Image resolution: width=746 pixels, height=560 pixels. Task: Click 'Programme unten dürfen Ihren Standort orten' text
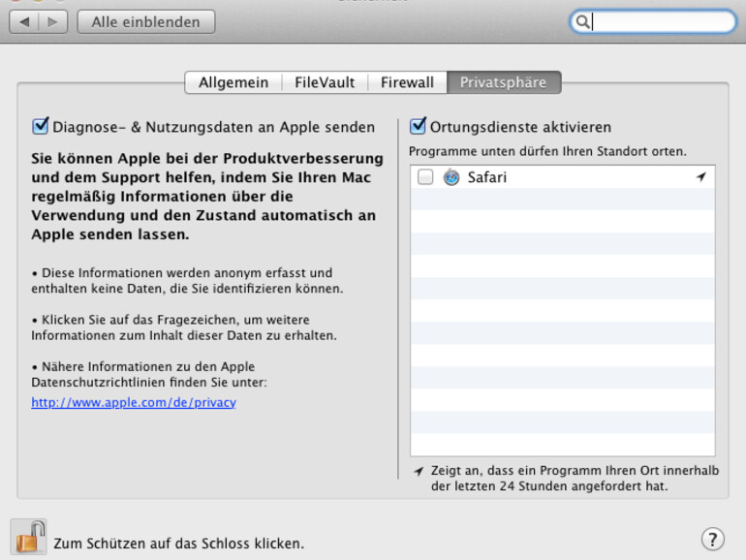click(547, 151)
